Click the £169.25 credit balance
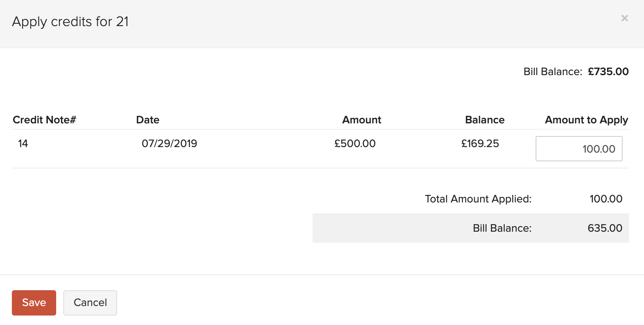The height and width of the screenshot is (325, 644). tap(480, 144)
